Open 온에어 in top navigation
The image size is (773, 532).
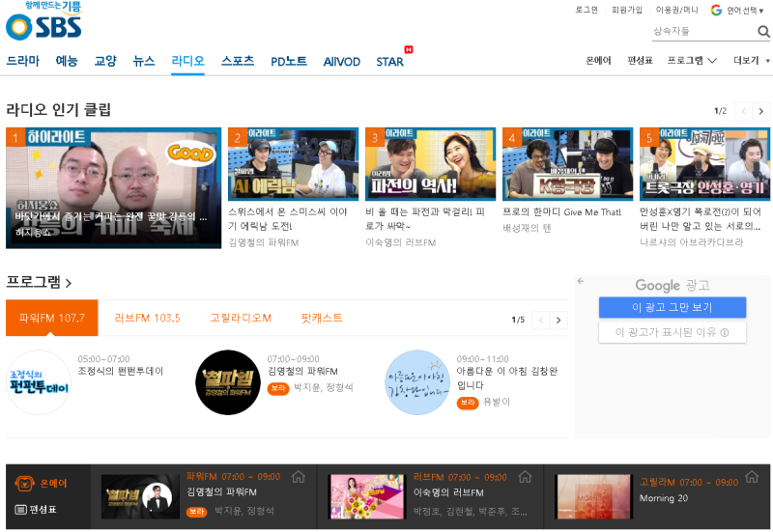coord(598,61)
